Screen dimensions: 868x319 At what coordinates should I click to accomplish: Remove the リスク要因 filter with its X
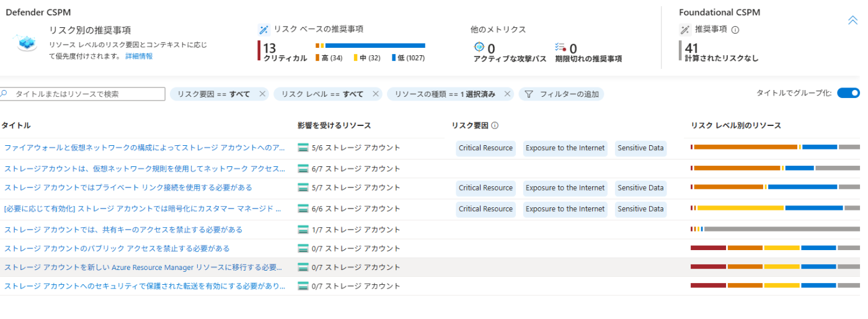click(x=262, y=94)
